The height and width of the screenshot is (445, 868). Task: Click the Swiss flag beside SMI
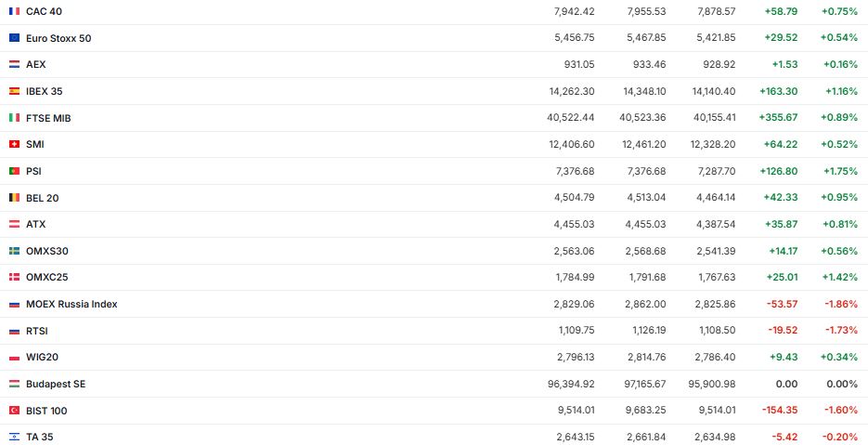click(14, 144)
